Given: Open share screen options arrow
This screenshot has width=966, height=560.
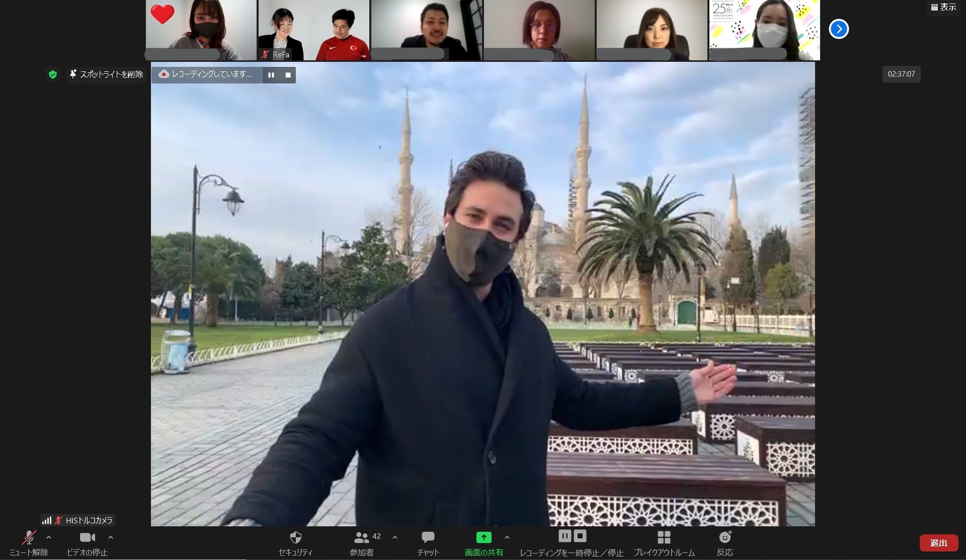Looking at the screenshot, I should point(507,537).
